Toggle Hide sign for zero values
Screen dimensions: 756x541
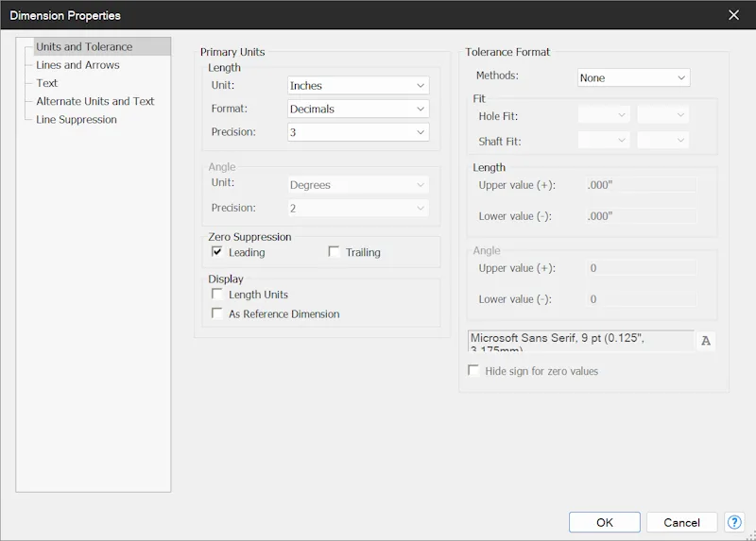[x=473, y=370]
